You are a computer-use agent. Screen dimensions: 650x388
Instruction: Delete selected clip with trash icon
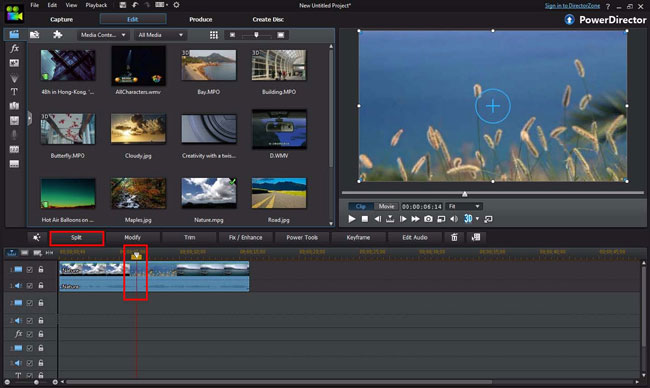click(454, 237)
